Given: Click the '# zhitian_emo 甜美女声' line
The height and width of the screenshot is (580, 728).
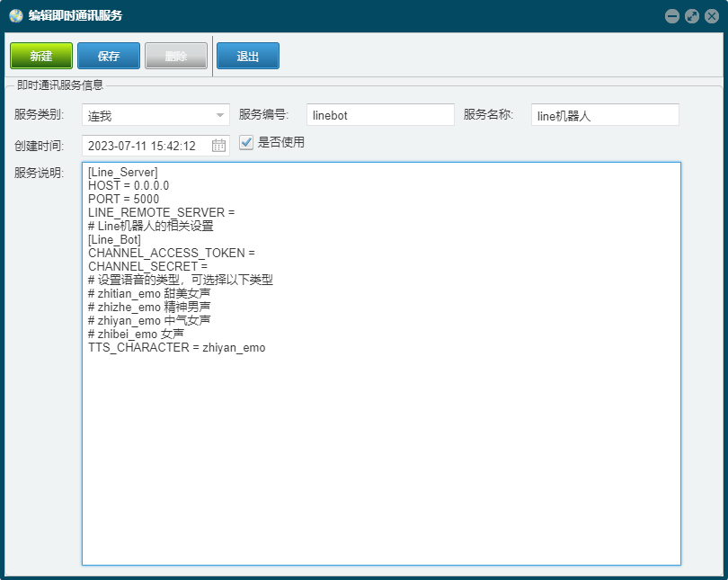Looking at the screenshot, I should [149, 293].
